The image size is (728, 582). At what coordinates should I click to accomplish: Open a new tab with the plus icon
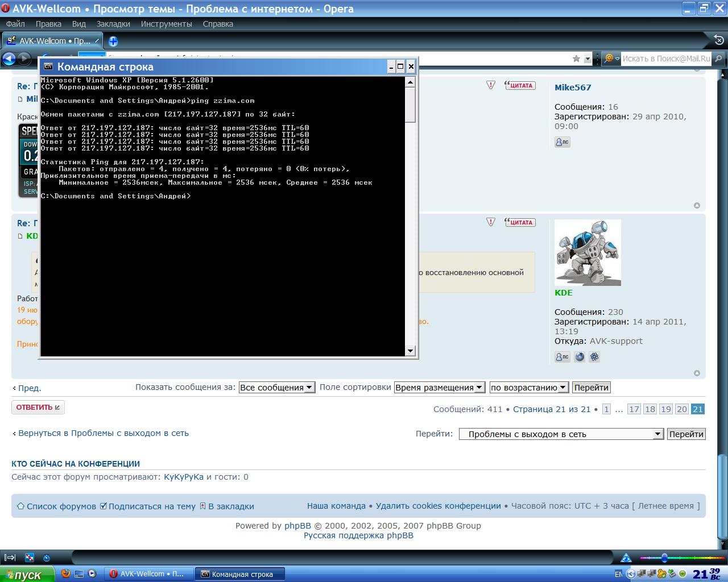point(113,41)
